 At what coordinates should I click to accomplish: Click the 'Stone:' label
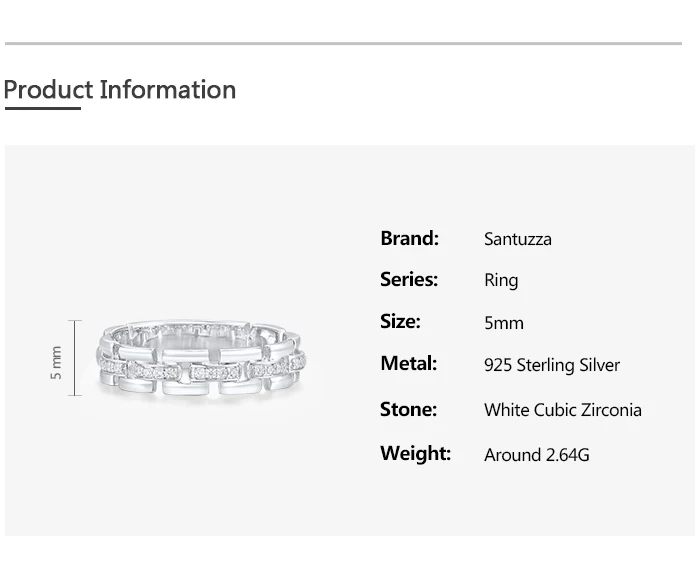click(x=408, y=409)
